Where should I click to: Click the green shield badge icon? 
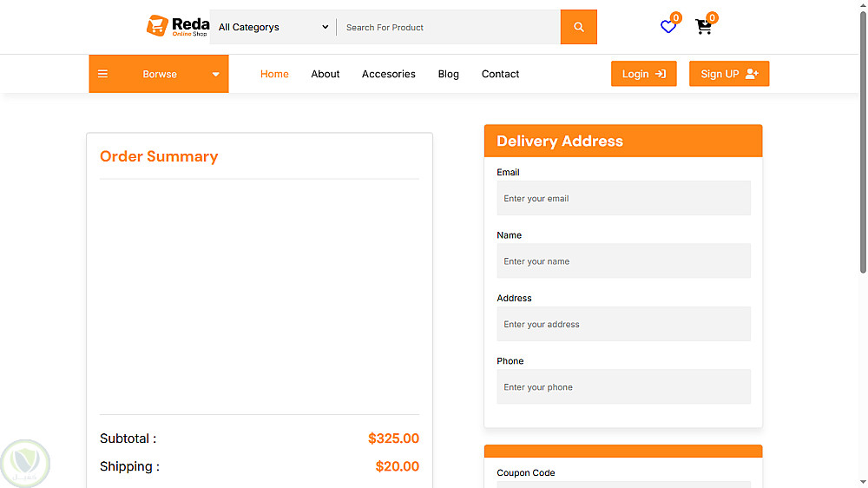pyautogui.click(x=25, y=463)
